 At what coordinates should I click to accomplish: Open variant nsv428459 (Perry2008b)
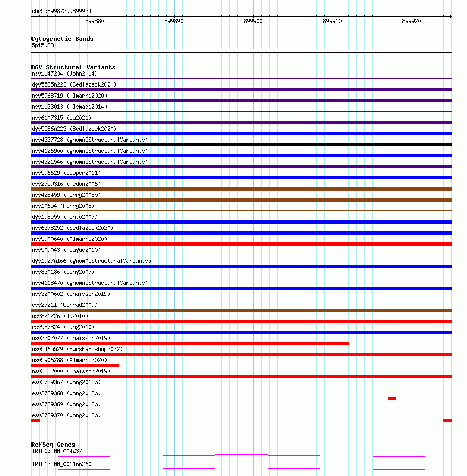coord(66,195)
